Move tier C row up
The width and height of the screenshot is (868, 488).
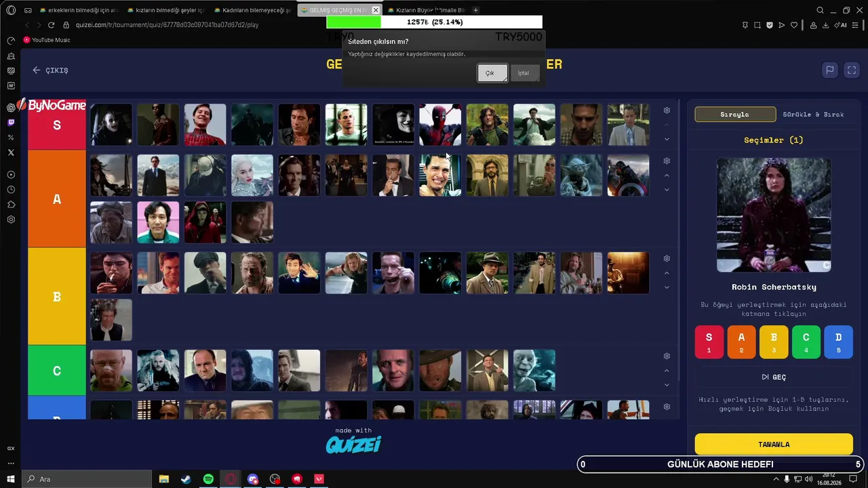667,371
